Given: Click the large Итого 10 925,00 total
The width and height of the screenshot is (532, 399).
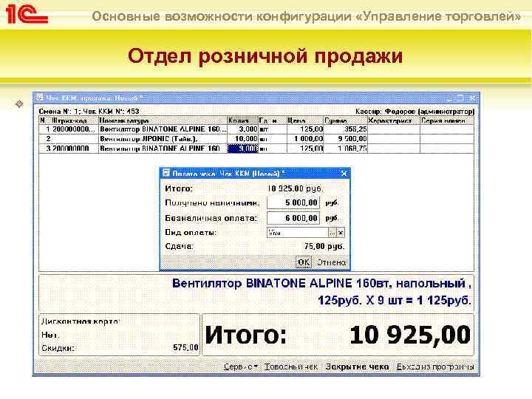Looking at the screenshot, I should pos(338,335).
